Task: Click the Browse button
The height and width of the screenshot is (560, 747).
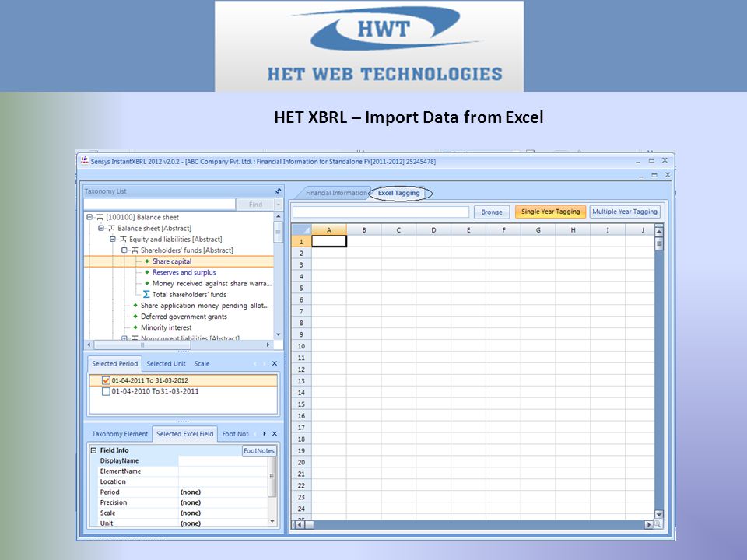Action: (492, 212)
